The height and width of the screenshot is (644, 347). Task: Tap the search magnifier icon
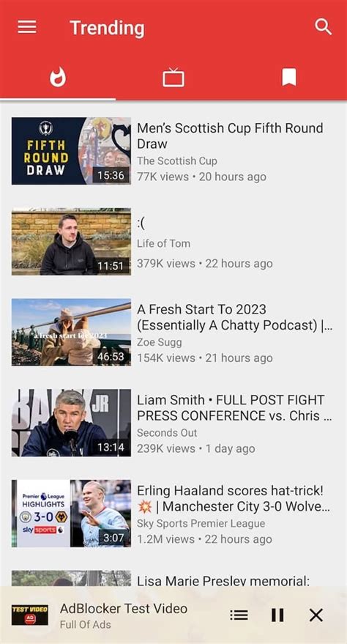324,27
